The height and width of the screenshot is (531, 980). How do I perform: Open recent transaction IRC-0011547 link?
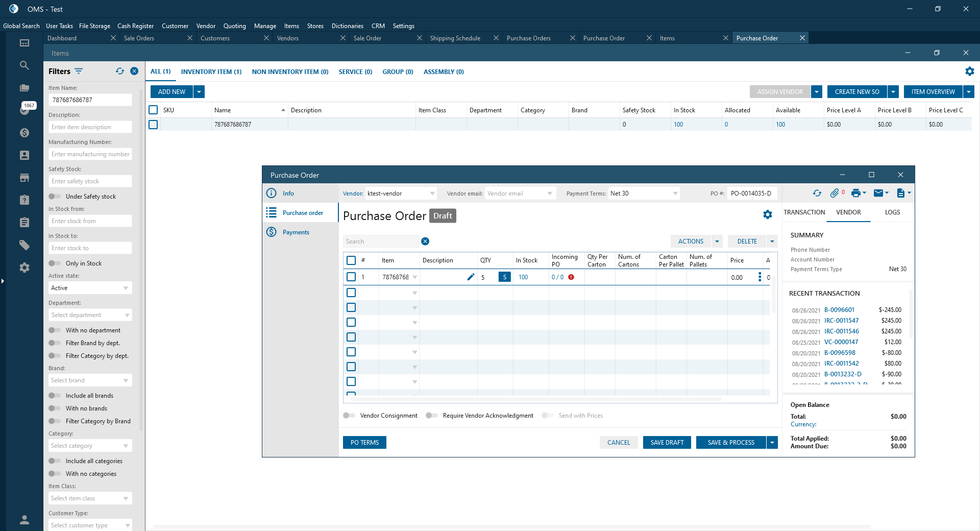(841, 321)
